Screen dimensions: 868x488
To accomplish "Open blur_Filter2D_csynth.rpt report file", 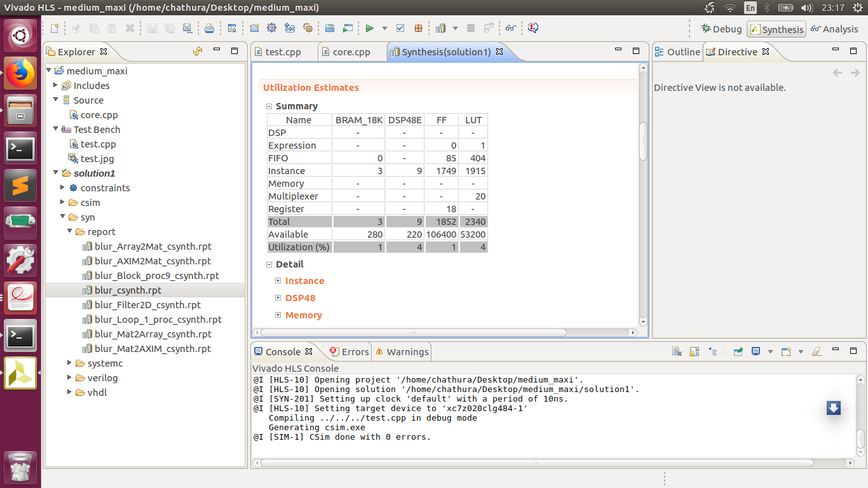I will 147,305.
